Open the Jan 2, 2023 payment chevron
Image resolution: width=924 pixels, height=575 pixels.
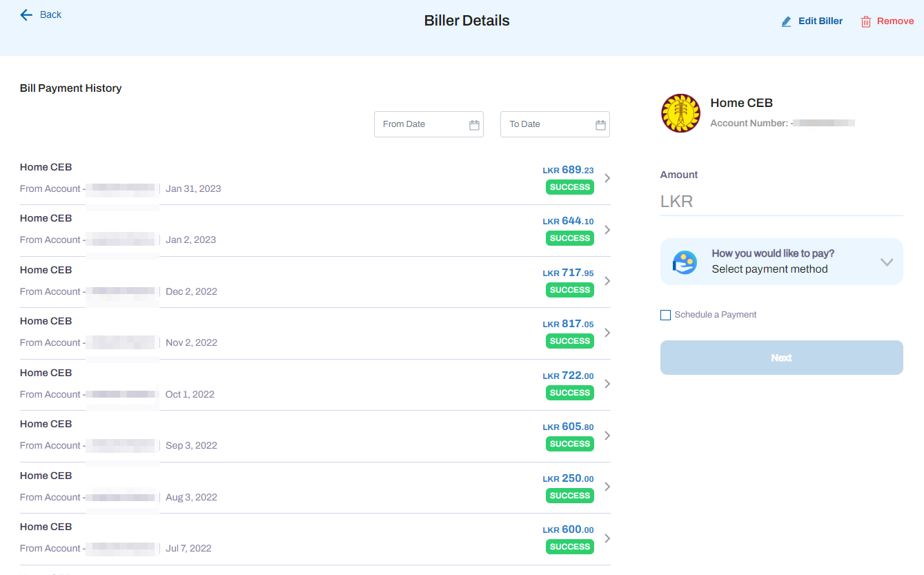pyautogui.click(x=607, y=230)
